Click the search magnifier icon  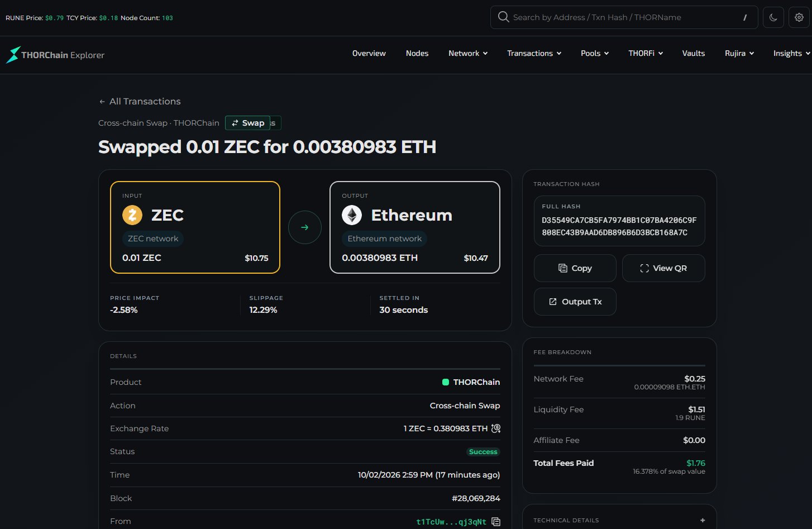[503, 17]
